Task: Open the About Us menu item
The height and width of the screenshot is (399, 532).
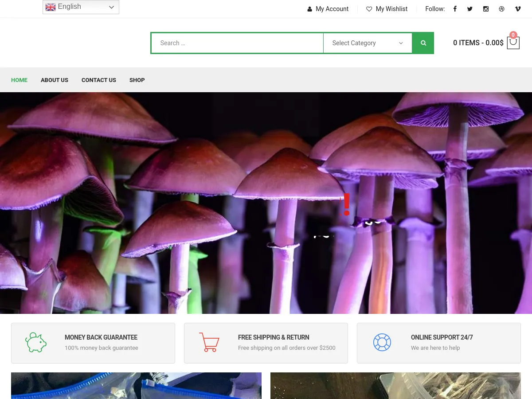Action: point(55,80)
